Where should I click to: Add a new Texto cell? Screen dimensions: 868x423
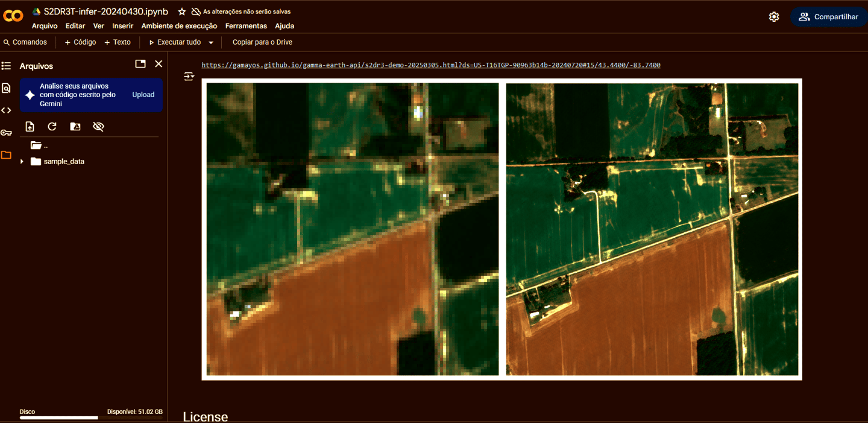[118, 42]
